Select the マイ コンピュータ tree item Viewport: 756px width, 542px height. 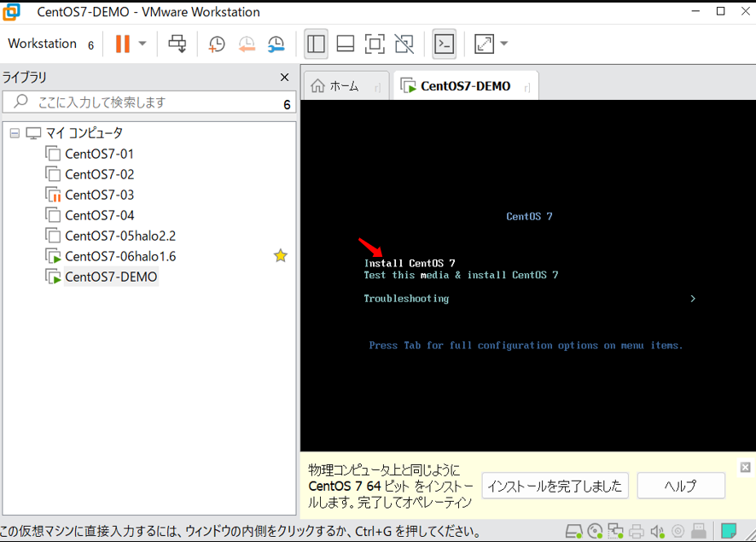point(84,133)
